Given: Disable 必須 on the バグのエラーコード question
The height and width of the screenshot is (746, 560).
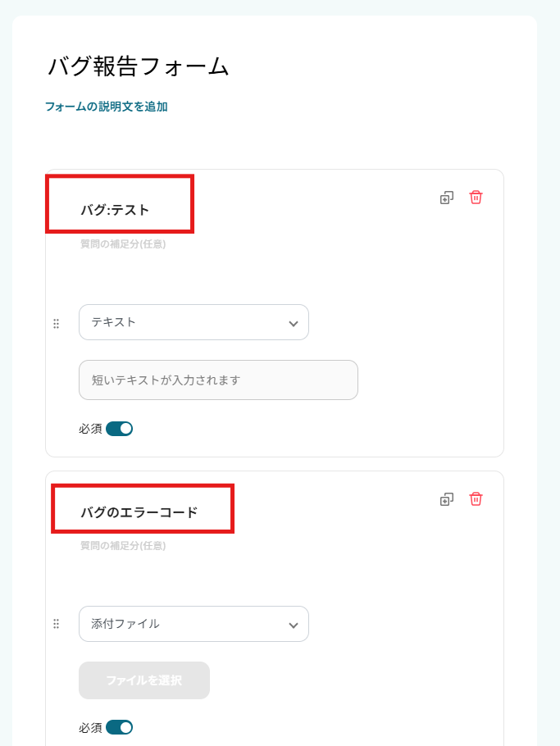Looking at the screenshot, I should [120, 727].
